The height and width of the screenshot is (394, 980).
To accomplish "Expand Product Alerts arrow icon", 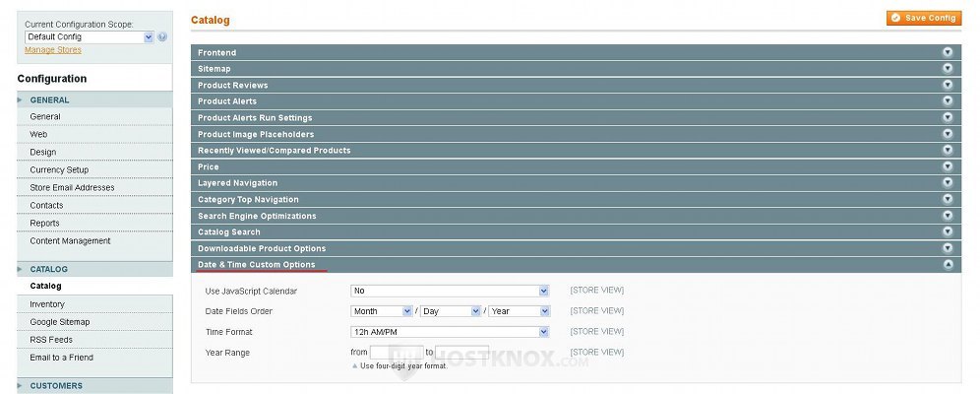I will pyautogui.click(x=948, y=101).
